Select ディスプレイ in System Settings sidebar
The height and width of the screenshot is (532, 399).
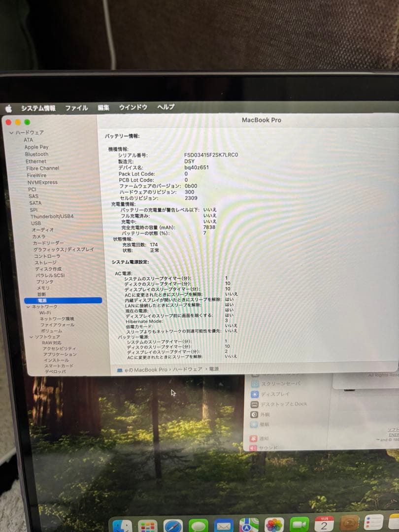(270, 394)
